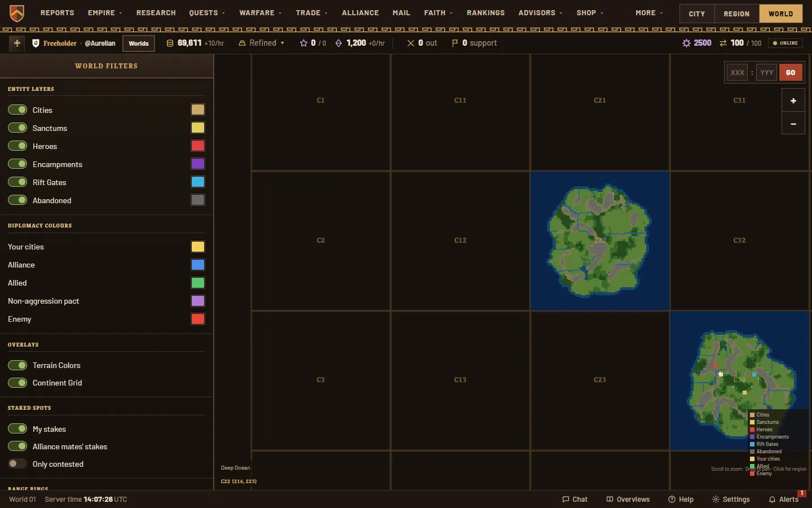Click the shield logo in the top-left corner
The height and width of the screenshot is (508, 812).
(17, 12)
